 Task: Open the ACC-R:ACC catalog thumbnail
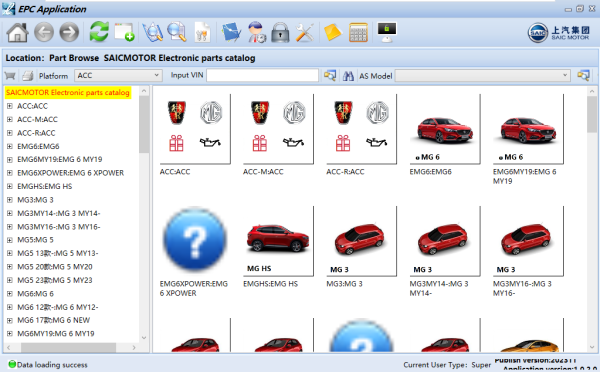pyautogui.click(x=361, y=129)
